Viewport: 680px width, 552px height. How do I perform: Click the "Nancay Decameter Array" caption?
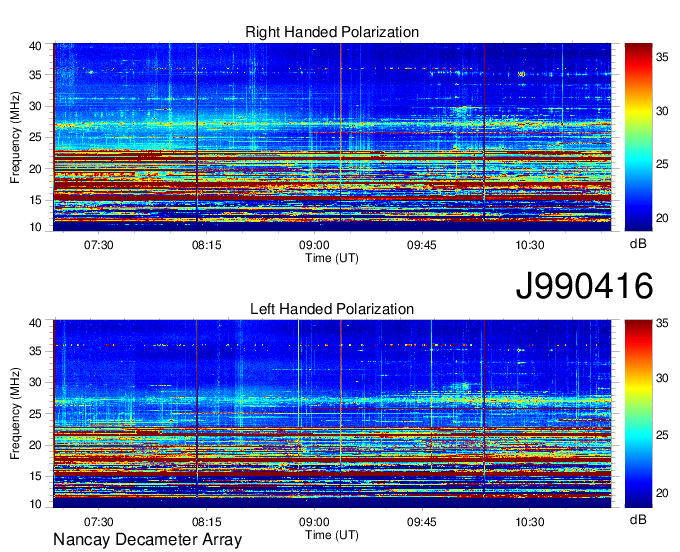(x=147, y=540)
